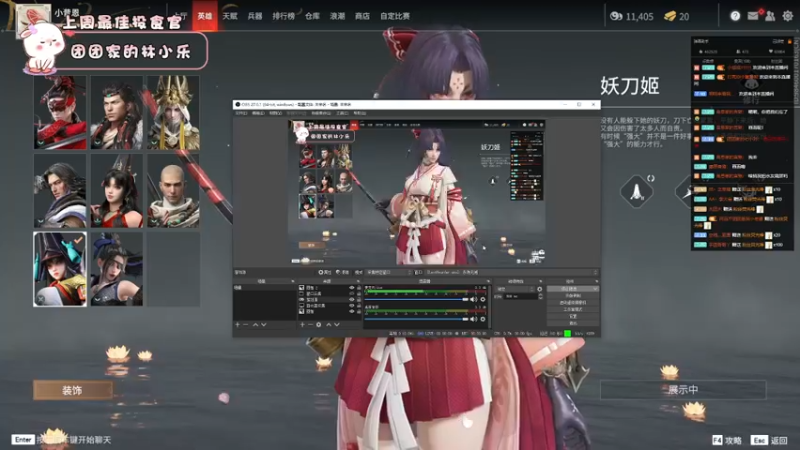The height and width of the screenshot is (450, 800).
Task: Click the player avatar portrait top-left
Action: 33,20
